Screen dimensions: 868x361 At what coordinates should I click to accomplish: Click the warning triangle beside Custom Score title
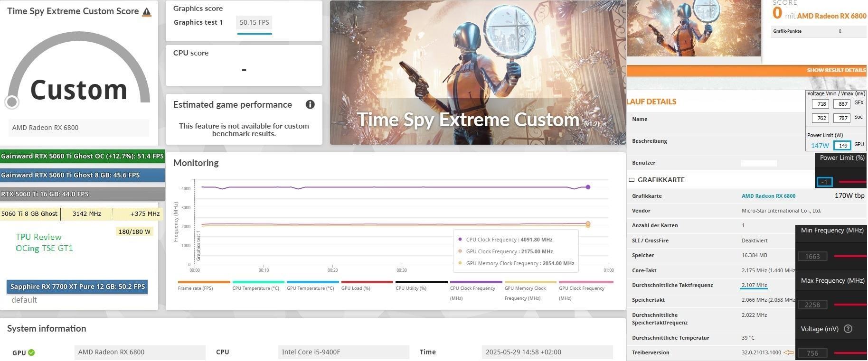(147, 12)
